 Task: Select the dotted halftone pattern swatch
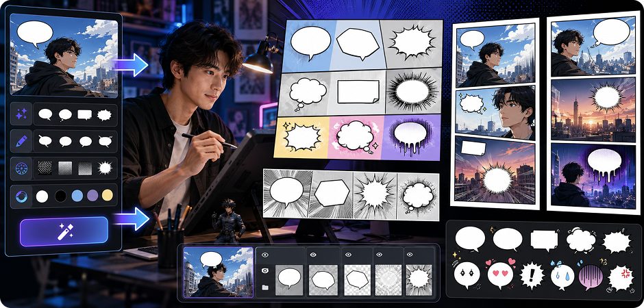[x=45, y=168]
